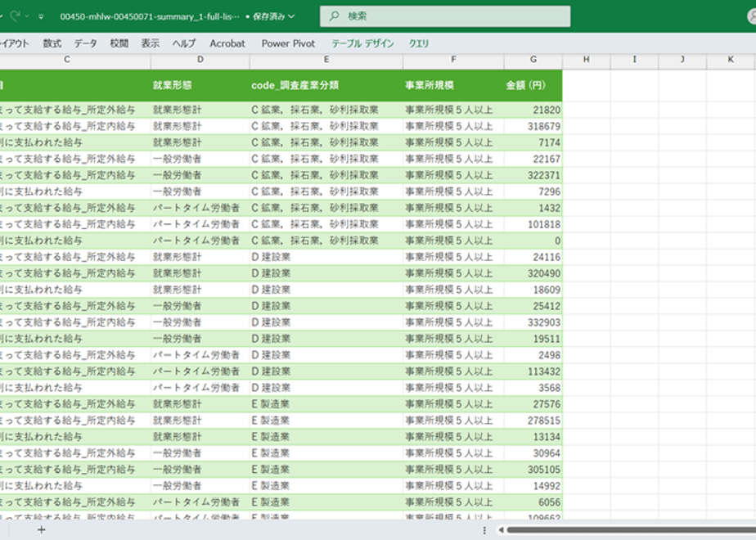Click the horizontal scroll left arrow

(501, 530)
